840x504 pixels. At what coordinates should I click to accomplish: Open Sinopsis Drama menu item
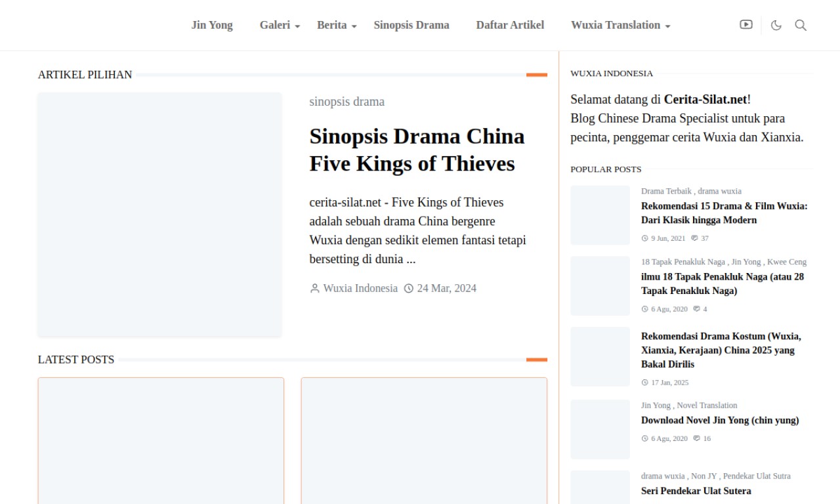point(411,25)
